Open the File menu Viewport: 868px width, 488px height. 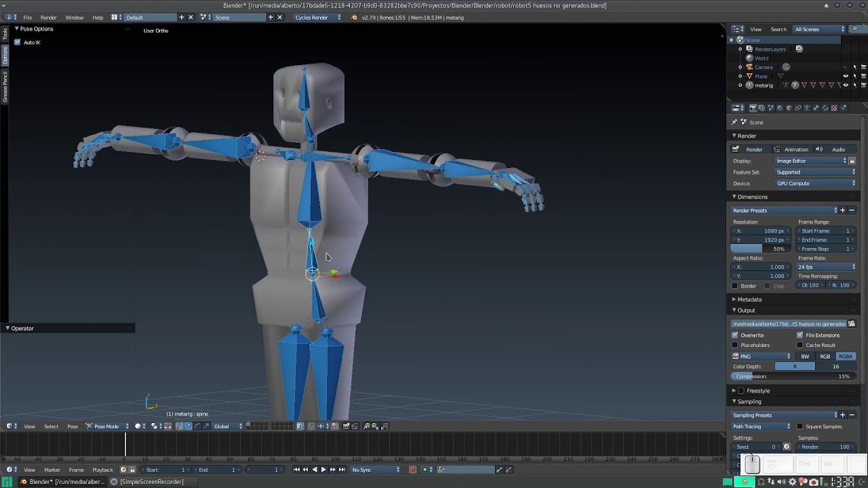(x=27, y=17)
